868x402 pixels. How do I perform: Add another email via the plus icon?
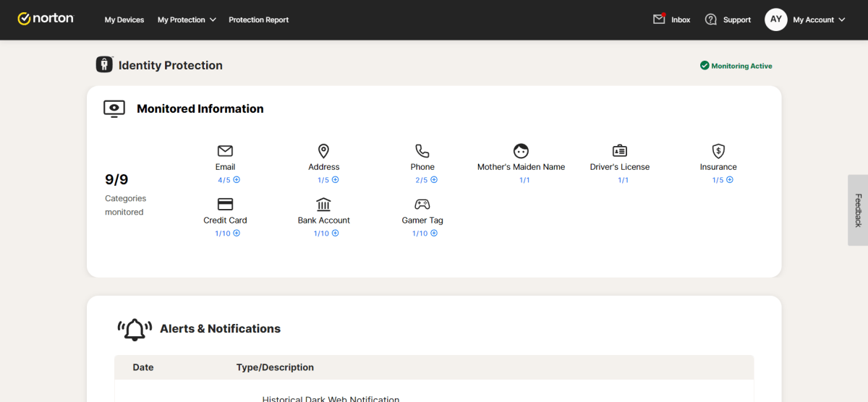pos(236,179)
